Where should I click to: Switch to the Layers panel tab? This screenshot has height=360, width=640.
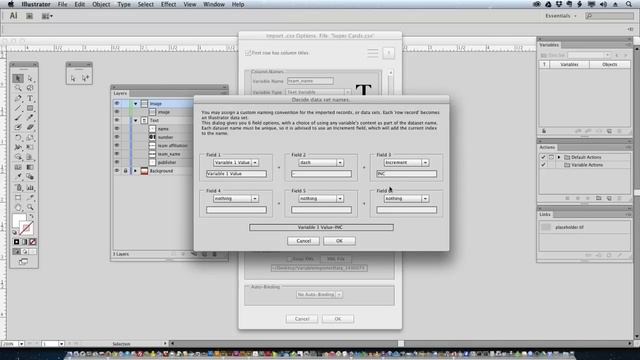(120, 93)
